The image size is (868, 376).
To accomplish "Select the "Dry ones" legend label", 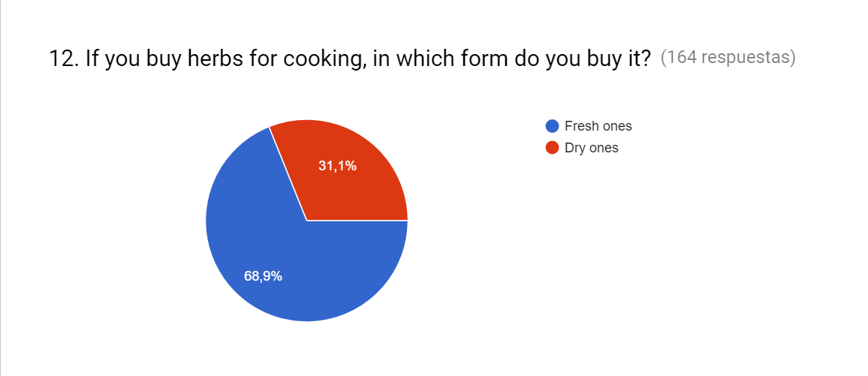I will pos(591,148).
